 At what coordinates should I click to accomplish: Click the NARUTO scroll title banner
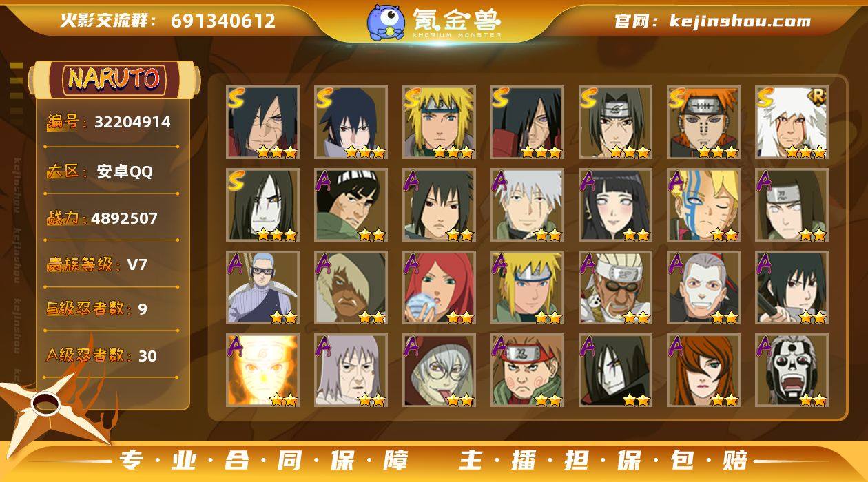[114, 79]
